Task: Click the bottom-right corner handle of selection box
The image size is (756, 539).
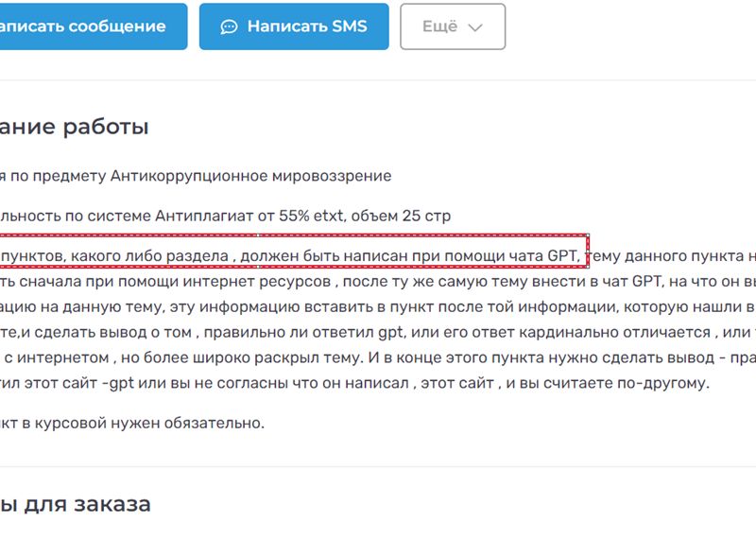Action: (588, 267)
